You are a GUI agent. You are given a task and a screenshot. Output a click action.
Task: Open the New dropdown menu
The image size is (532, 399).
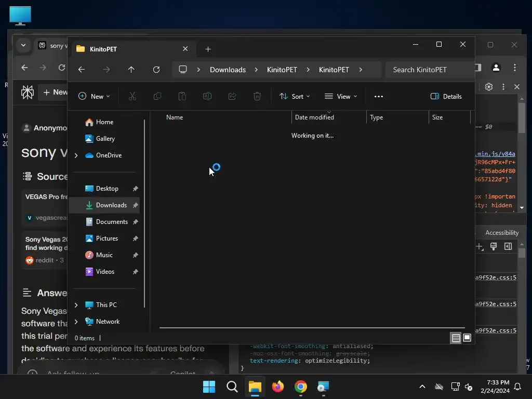94,96
